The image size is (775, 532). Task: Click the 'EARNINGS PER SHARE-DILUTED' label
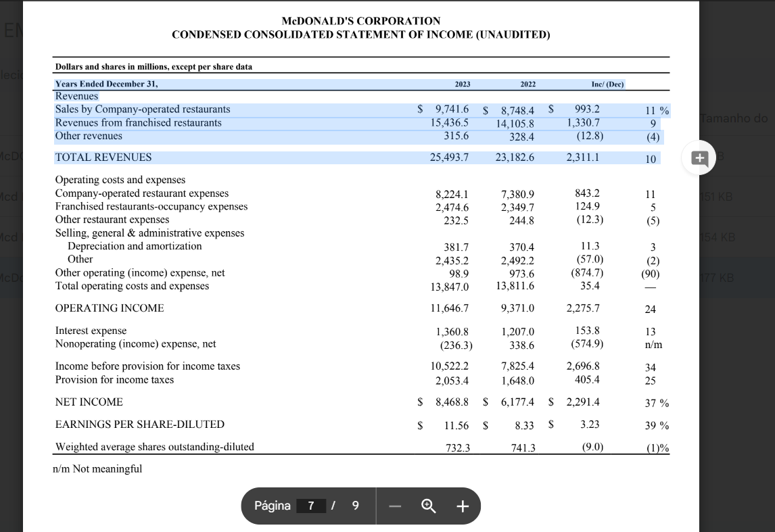(140, 425)
